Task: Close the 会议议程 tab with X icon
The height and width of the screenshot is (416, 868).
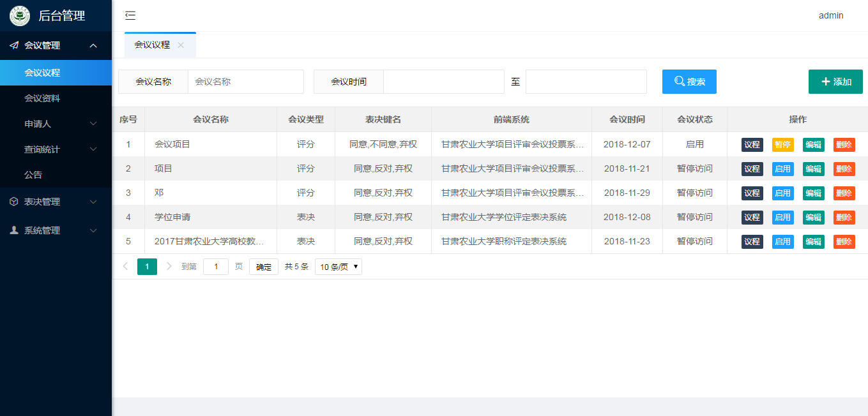Action: tap(181, 45)
